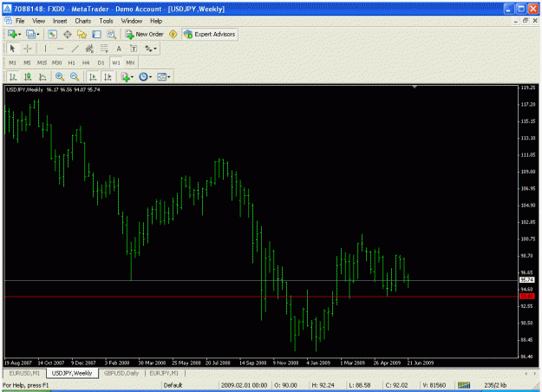
Task: Click the V: 81560 status entry
Action: 434,385
